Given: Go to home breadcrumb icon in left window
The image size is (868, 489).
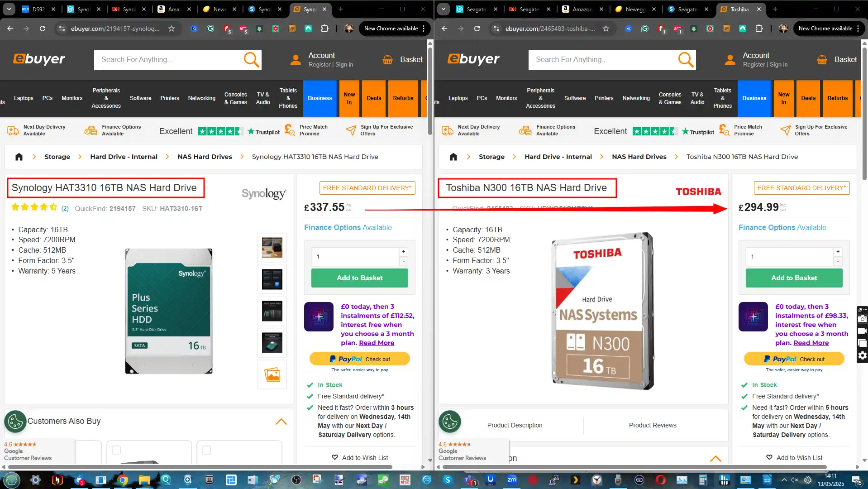Looking at the screenshot, I should coord(19,157).
